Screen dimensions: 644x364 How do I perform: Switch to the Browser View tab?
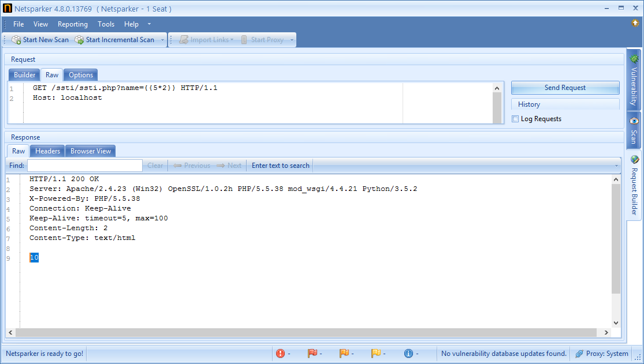coord(90,151)
